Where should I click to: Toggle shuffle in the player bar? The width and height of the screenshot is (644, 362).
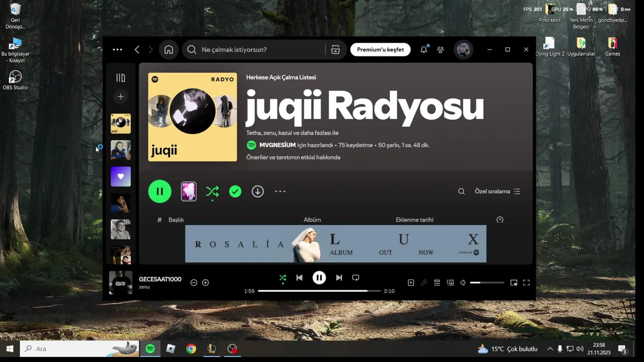pos(283,278)
